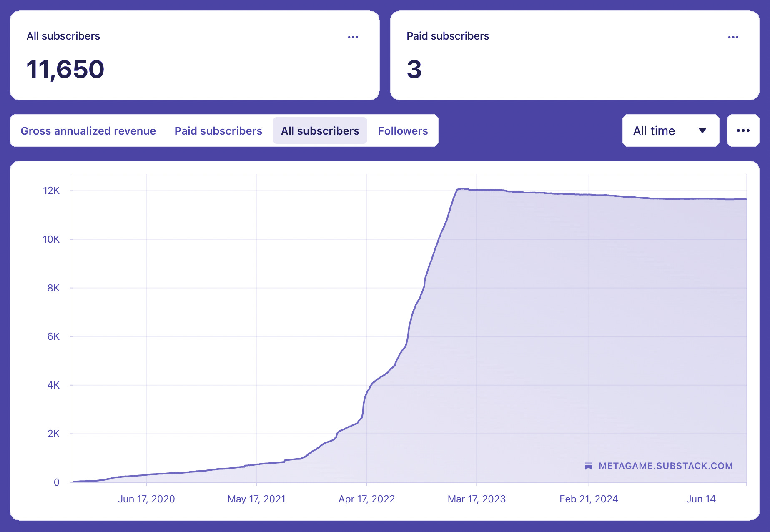Click the paid subscribers count 3
Image resolution: width=770 pixels, height=532 pixels.
414,69
